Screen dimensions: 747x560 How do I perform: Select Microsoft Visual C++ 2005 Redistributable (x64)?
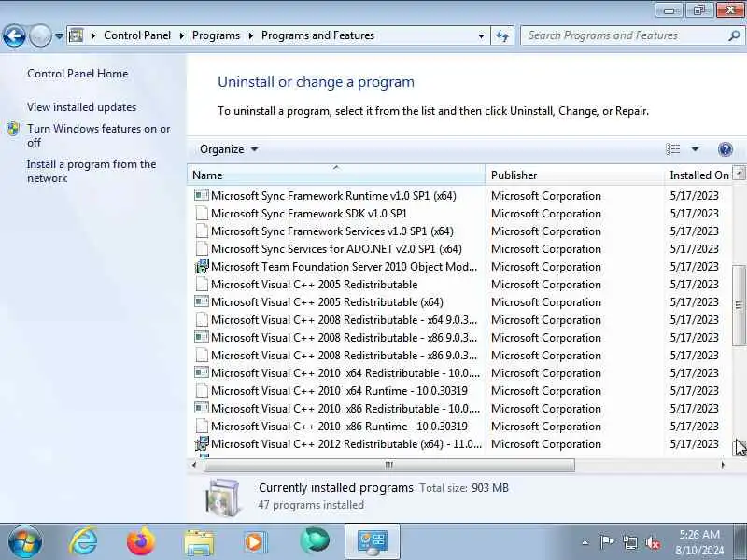pos(327,301)
